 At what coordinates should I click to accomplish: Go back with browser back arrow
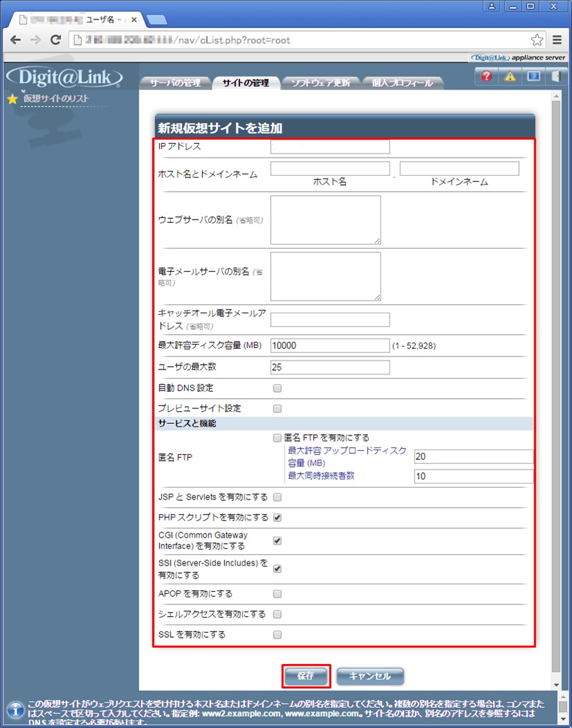pos(15,40)
